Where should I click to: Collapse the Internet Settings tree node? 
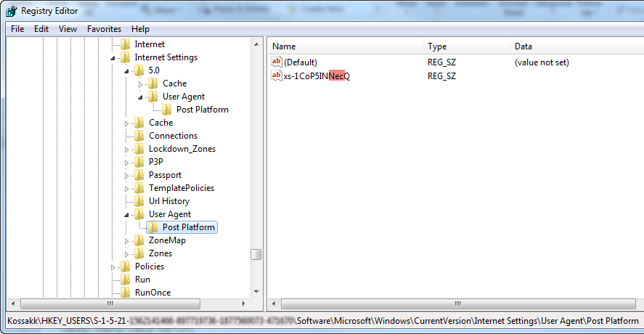[x=113, y=58]
